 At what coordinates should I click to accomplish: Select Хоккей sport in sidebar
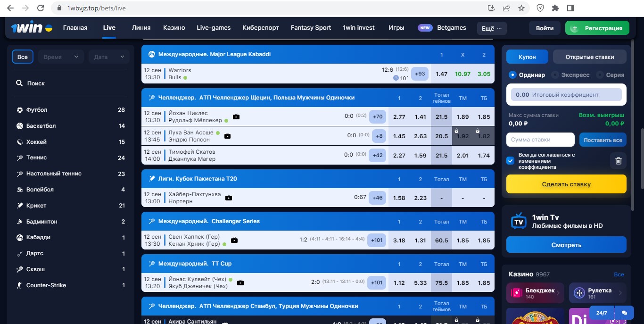click(71, 142)
